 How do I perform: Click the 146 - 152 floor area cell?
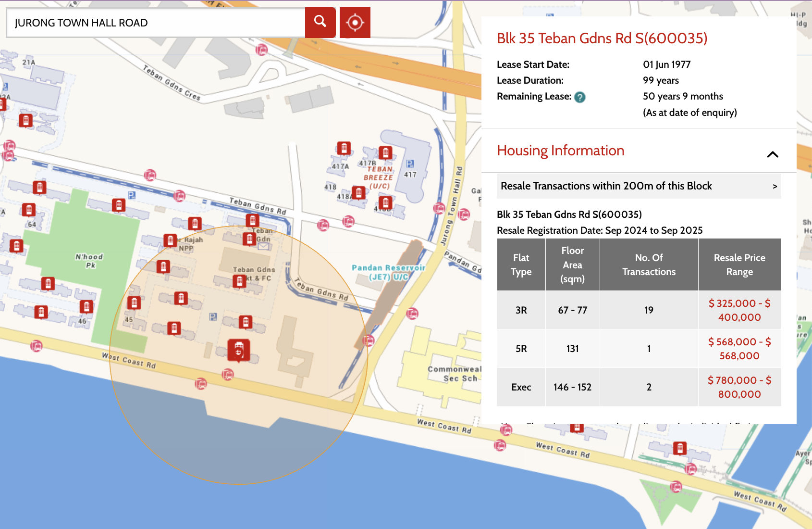pos(572,387)
